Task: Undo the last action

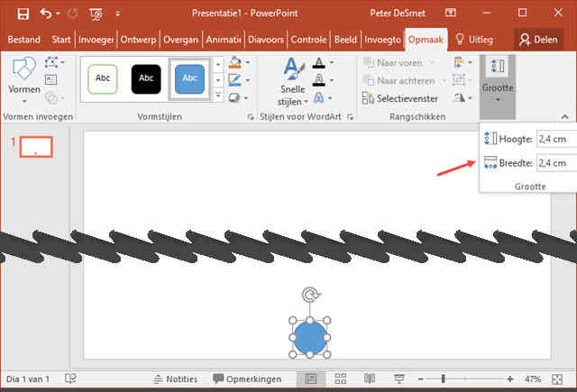Action: (46, 14)
